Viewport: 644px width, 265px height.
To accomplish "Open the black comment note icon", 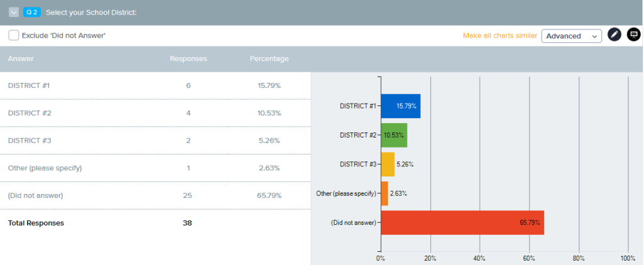I will 633,35.
